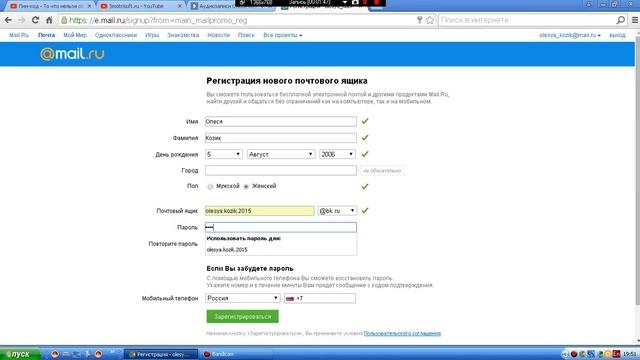
Task: Open the Поиск link
Action: (246, 35)
